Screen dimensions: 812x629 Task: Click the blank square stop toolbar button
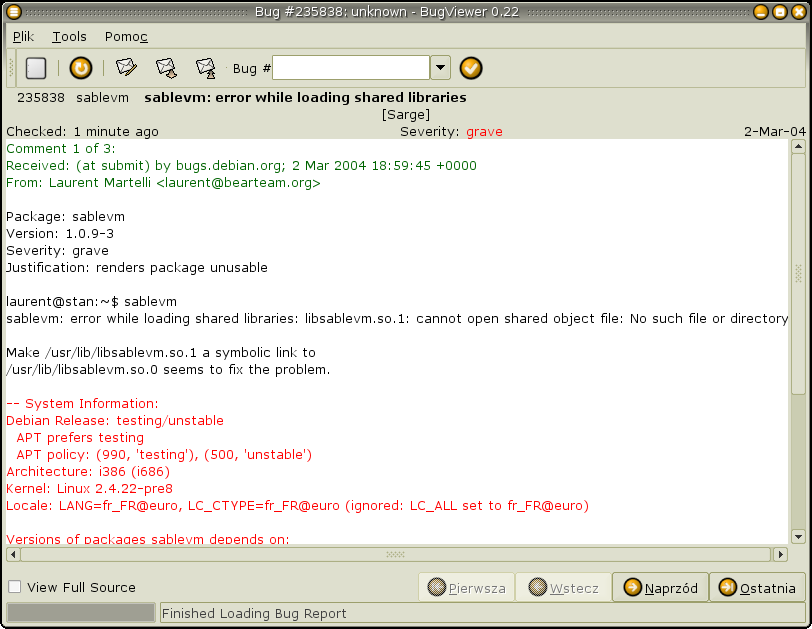click(x=36, y=68)
